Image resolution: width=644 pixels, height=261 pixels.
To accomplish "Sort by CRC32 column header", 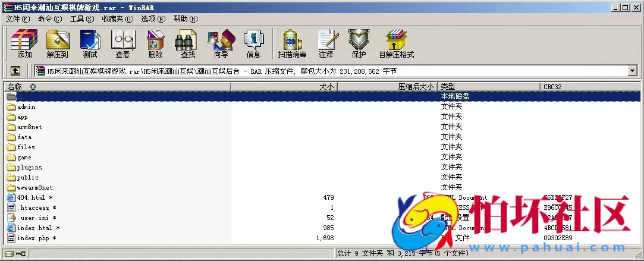I will pyautogui.click(x=590, y=87).
